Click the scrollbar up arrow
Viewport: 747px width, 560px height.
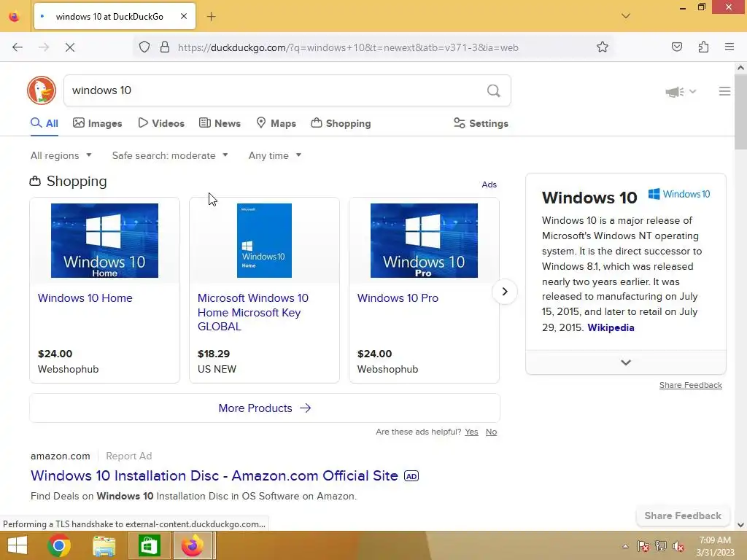[740, 68]
